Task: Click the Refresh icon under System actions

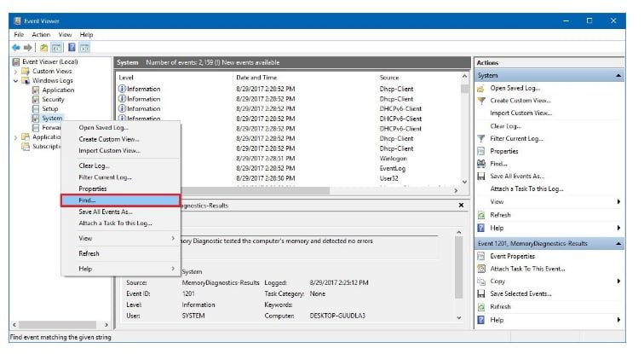Action: [x=481, y=215]
